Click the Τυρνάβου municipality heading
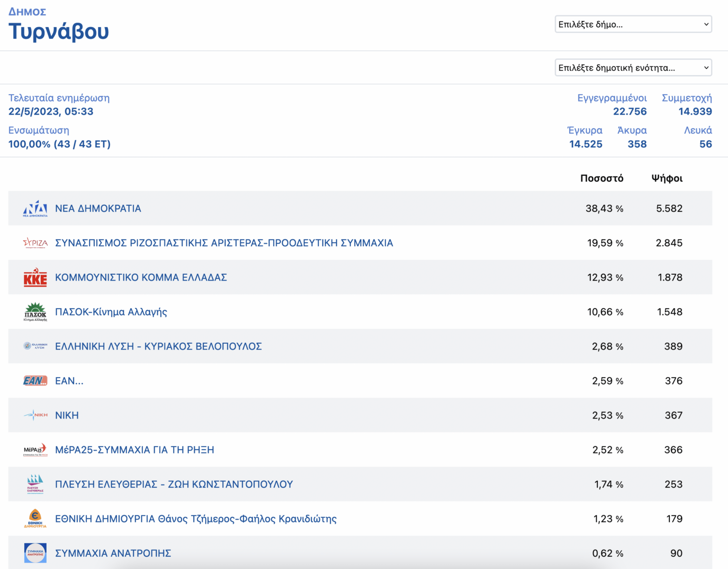 59,31
